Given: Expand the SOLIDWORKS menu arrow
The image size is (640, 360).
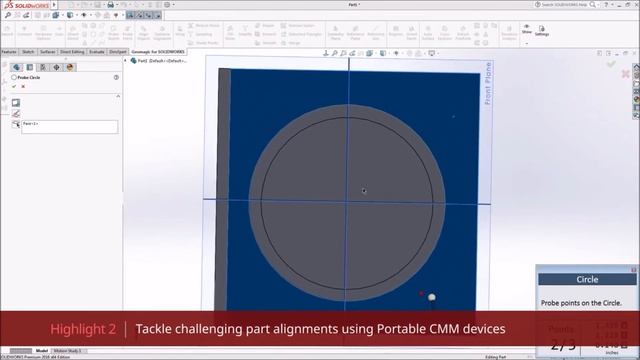Looking at the screenshot, I should click(x=54, y=5).
